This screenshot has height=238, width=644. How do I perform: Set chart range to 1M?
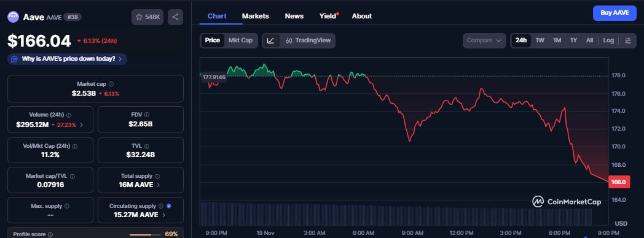click(x=557, y=40)
